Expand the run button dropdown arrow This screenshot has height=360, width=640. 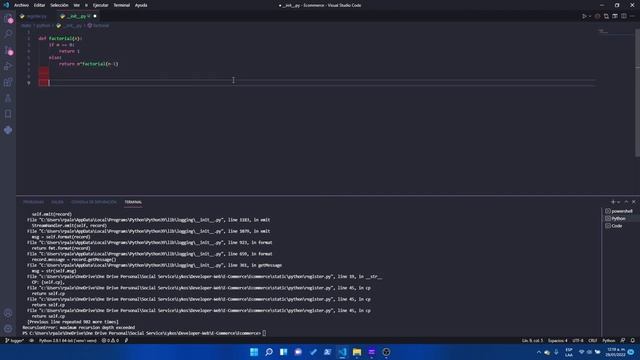pos(590,16)
